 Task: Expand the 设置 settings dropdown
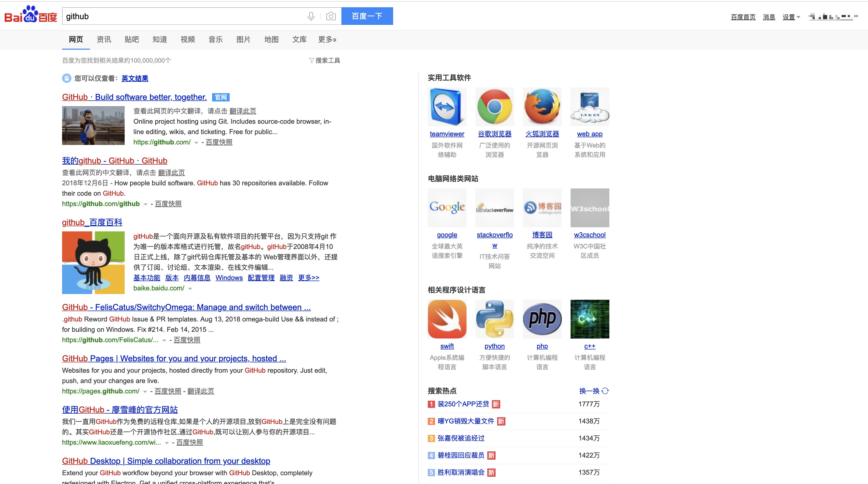tap(791, 17)
